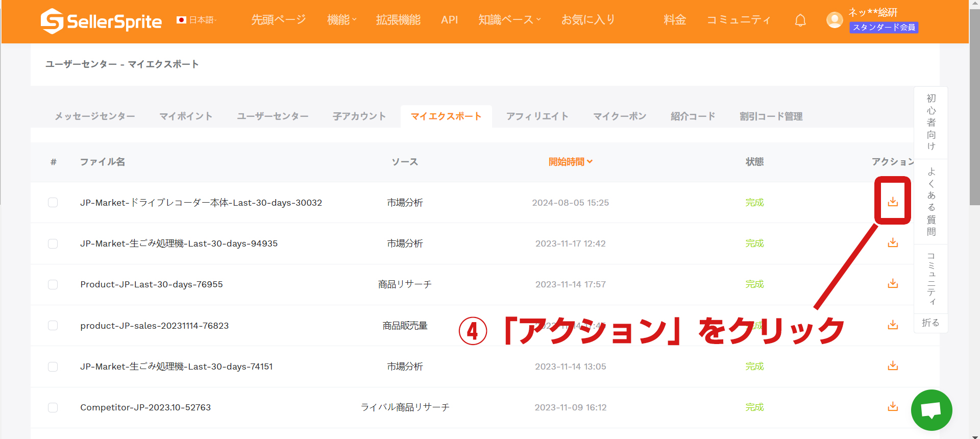Image resolution: width=980 pixels, height=439 pixels.
Task: Open コミュニティ in the top navigation
Action: [739, 20]
